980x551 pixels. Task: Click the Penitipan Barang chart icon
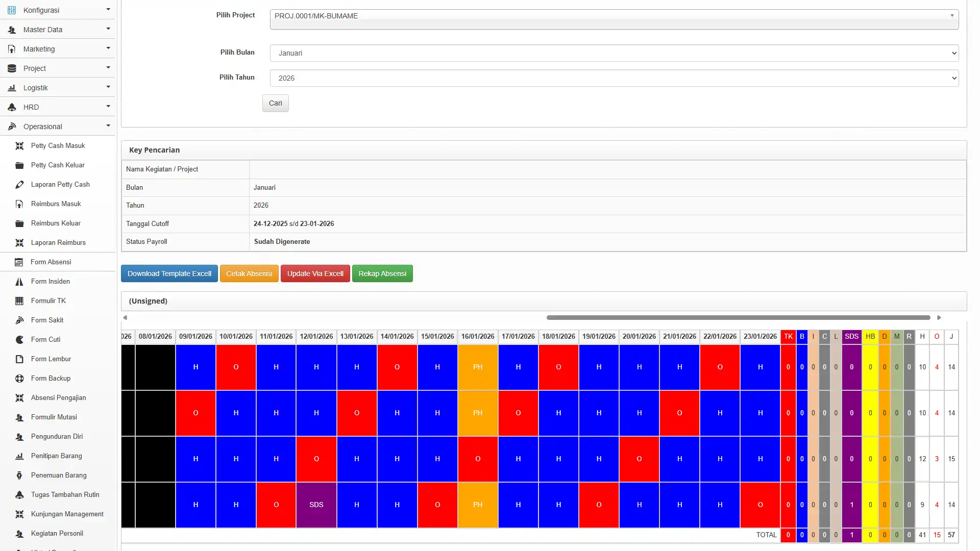pos(19,456)
